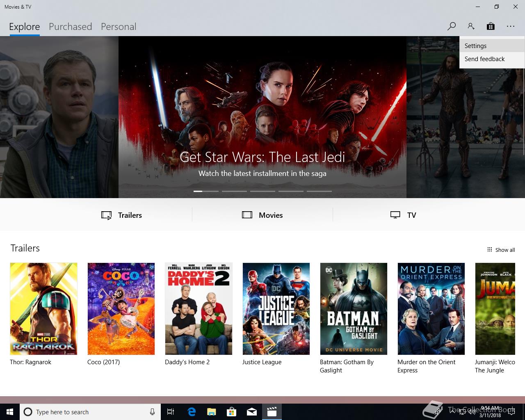Image resolution: width=525 pixels, height=420 pixels.
Task: Open Batman: Gotham By Gaslight poster
Action: tap(354, 309)
